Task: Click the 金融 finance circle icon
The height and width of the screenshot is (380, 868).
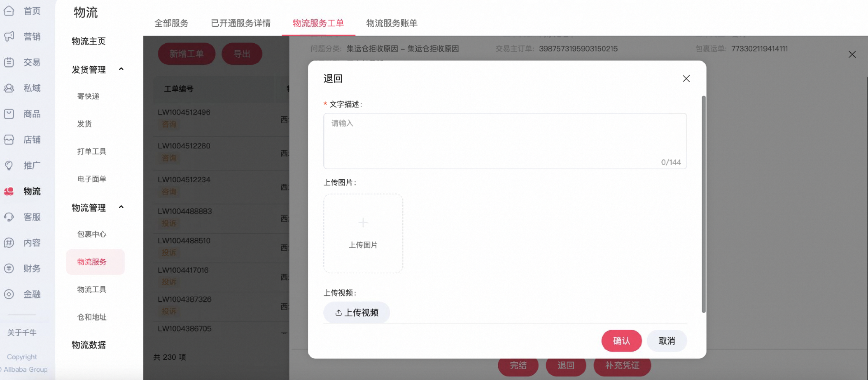Action: 9,294
